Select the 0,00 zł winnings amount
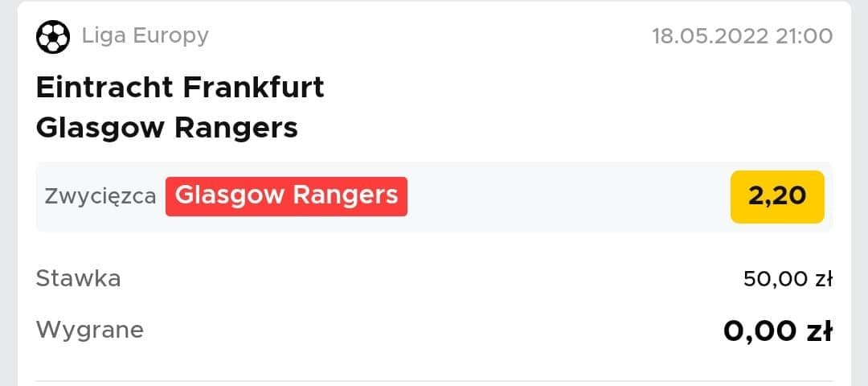 (x=778, y=331)
